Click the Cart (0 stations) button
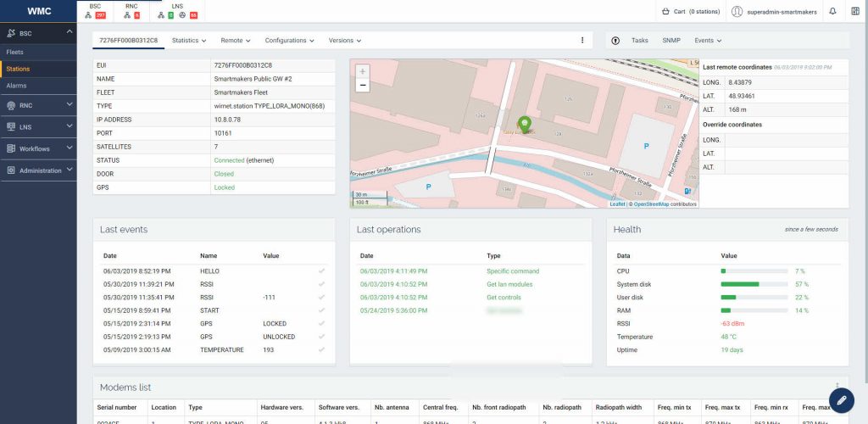The image size is (868, 424). coord(691,11)
